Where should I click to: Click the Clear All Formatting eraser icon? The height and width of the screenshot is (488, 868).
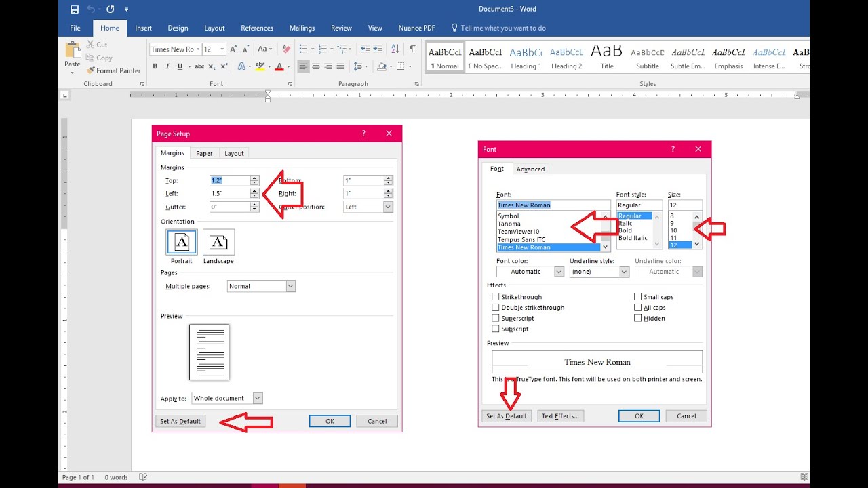(286, 49)
